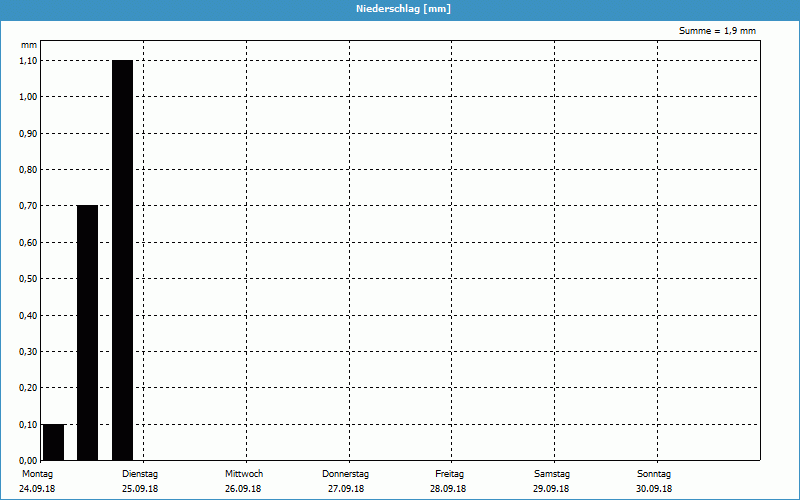Click the Sonntag axis label
Viewport: 800px width, 500px height.
click(x=654, y=474)
